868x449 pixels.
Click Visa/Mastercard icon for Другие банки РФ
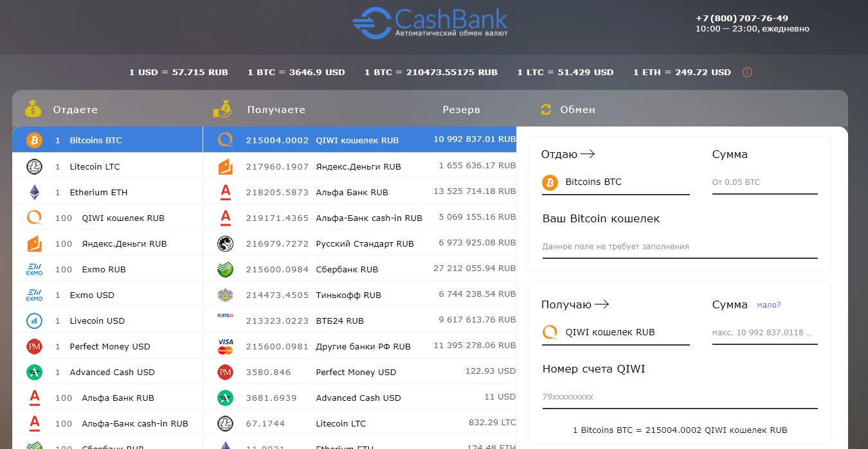pyautogui.click(x=225, y=346)
